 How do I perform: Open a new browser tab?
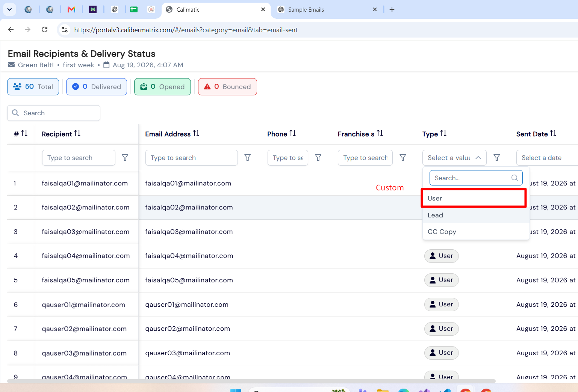pos(392,9)
